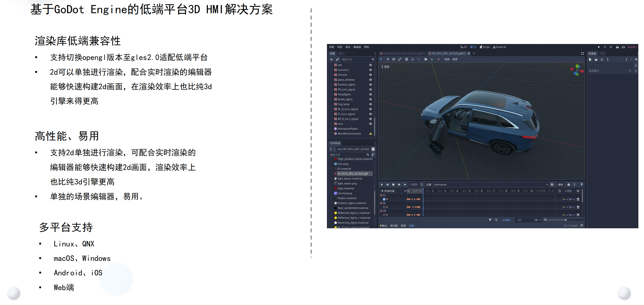Viewport: 644px width, 305px height.
Task: Uncheck the FL track enabled checkbox
Action: coord(384,199)
